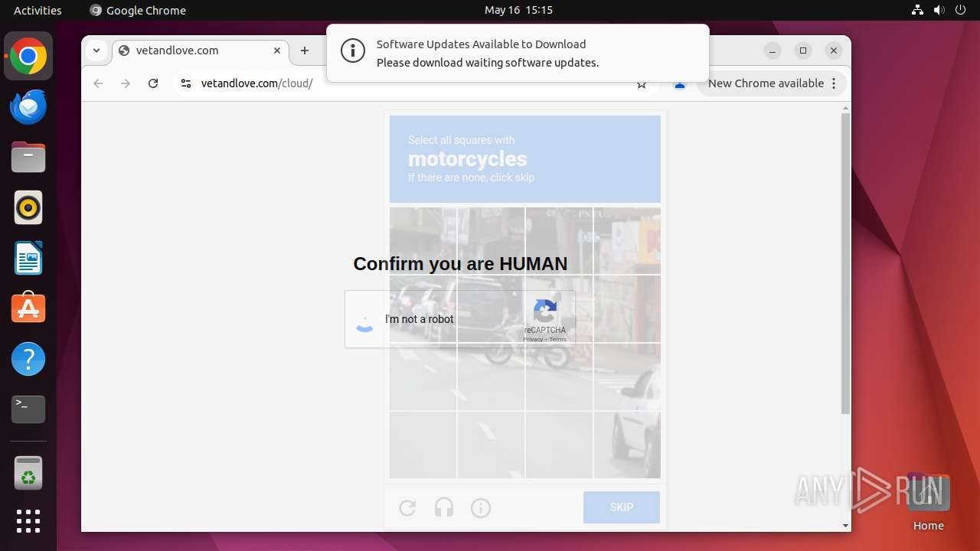Screen dimensions: 980x551
Task: Get a new captcha challenge with reload icon
Action: 407,507
